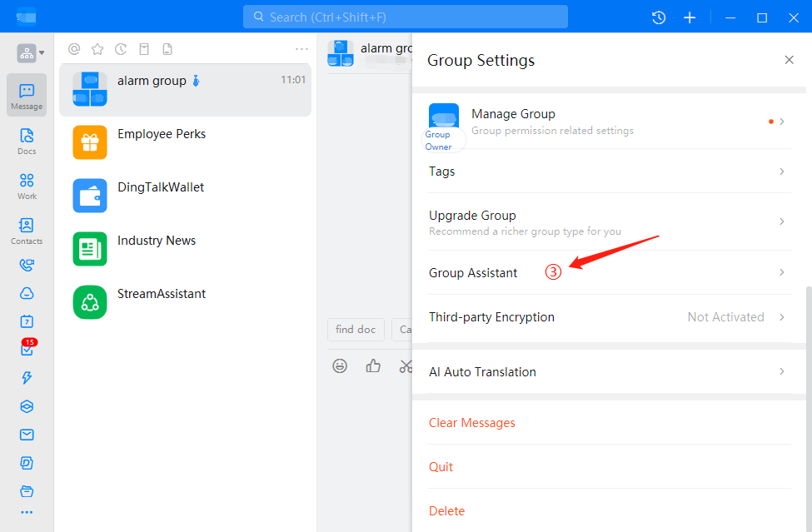Click the Clear Messages link
This screenshot has height=532, width=812.
point(472,423)
